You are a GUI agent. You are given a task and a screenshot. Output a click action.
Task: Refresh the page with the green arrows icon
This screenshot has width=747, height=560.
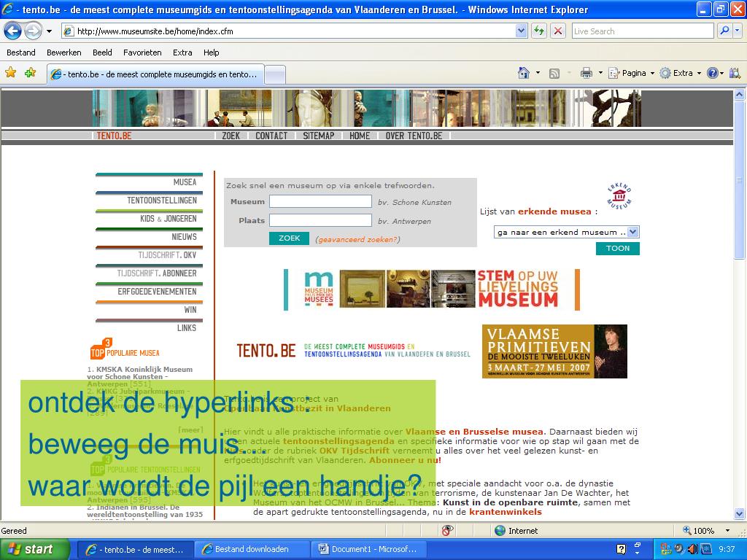pos(539,31)
